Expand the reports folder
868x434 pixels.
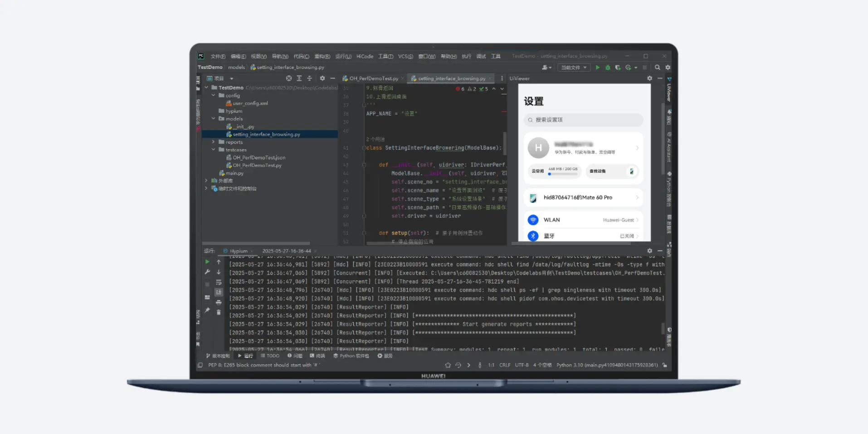coord(214,142)
